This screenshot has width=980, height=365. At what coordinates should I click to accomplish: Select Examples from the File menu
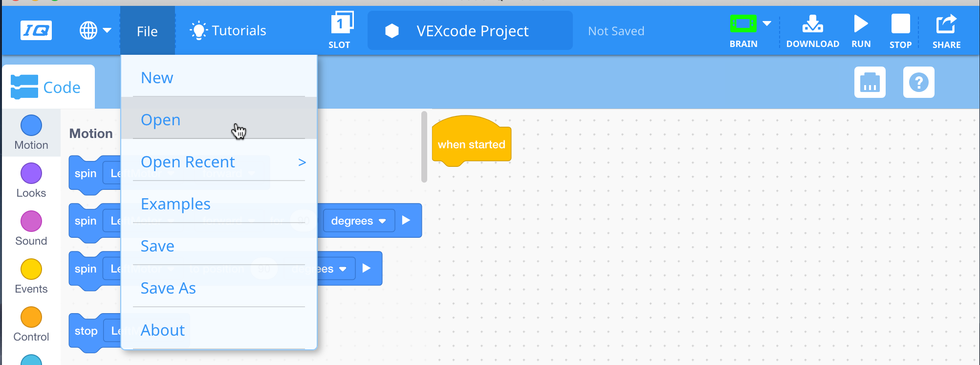[x=175, y=204]
